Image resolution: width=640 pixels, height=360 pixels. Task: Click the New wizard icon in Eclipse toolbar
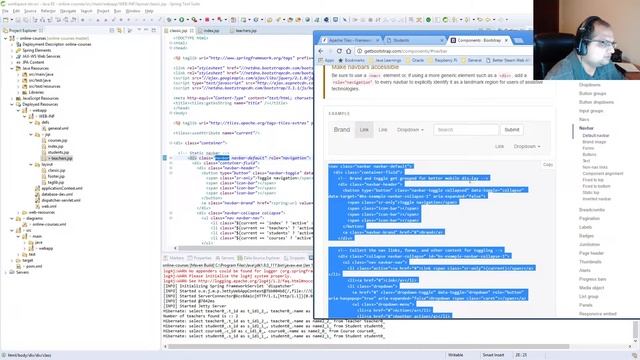[x=6, y=20]
